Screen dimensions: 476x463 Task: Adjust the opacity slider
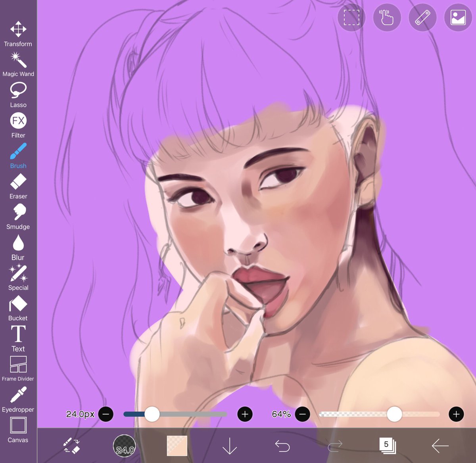tap(380, 414)
